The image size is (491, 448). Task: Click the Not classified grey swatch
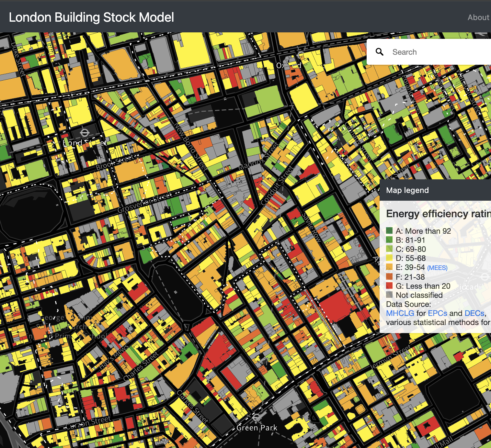[389, 295]
